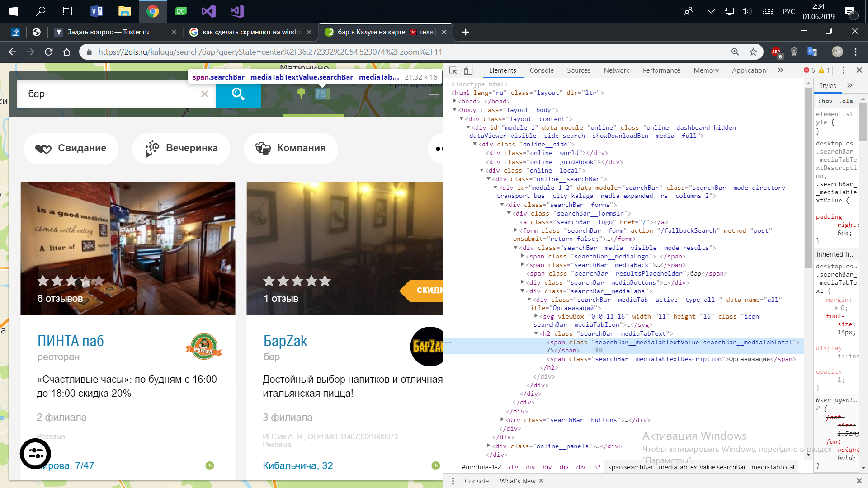Click the blue search magnifier button
Viewport: 868px width, 488px height.
pyautogui.click(x=238, y=94)
